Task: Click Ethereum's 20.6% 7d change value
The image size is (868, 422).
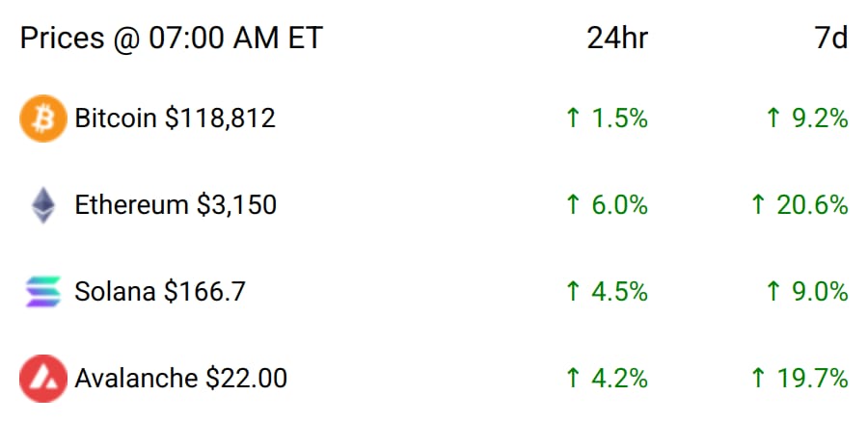Action: click(812, 205)
